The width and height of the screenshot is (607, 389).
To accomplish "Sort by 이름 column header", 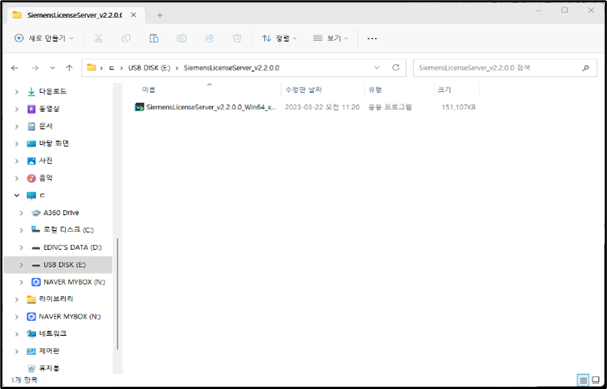I will [149, 90].
